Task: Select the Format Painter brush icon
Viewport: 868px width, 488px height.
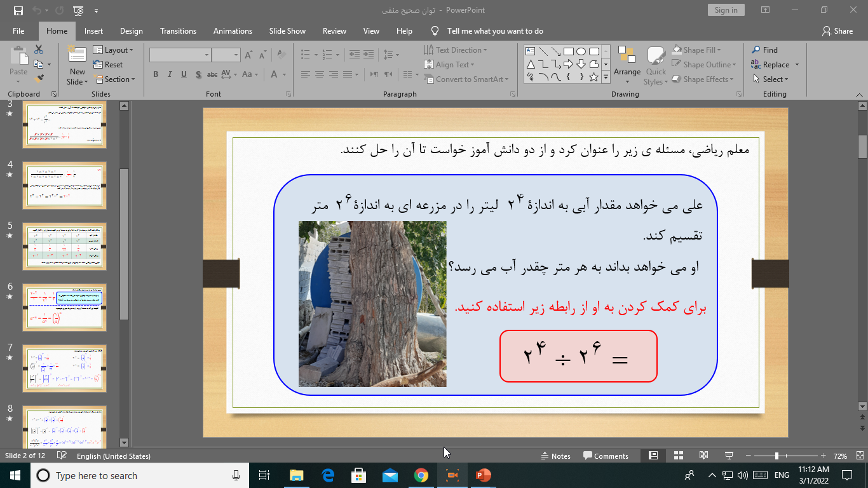Action: pyautogui.click(x=39, y=79)
